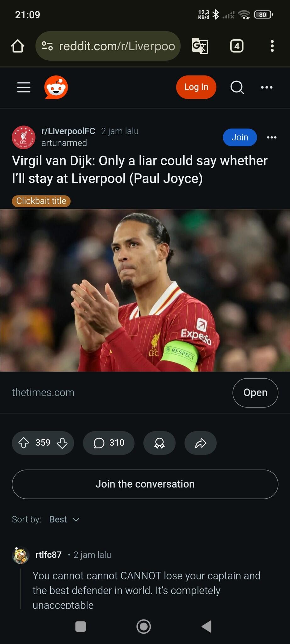Tap the Join the conversation field

coord(145,484)
